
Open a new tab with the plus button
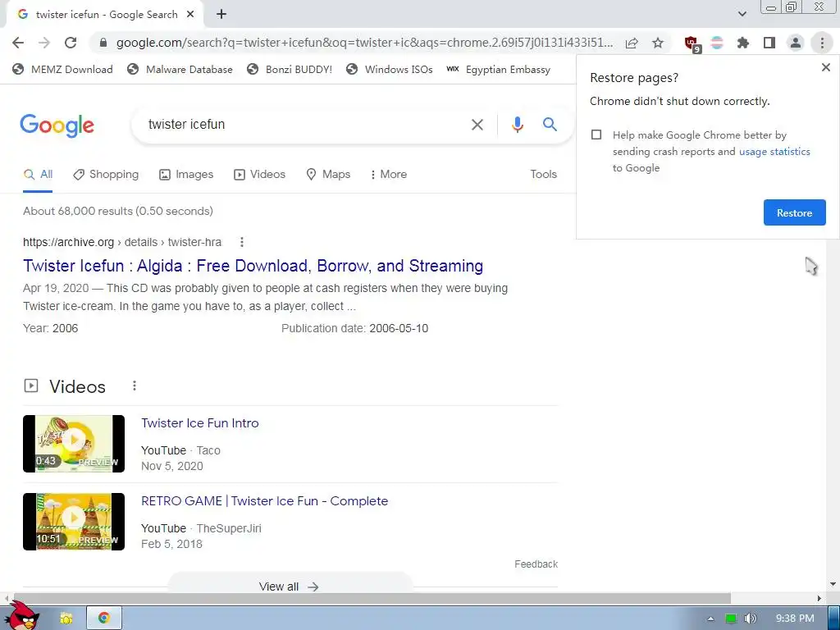(x=221, y=15)
